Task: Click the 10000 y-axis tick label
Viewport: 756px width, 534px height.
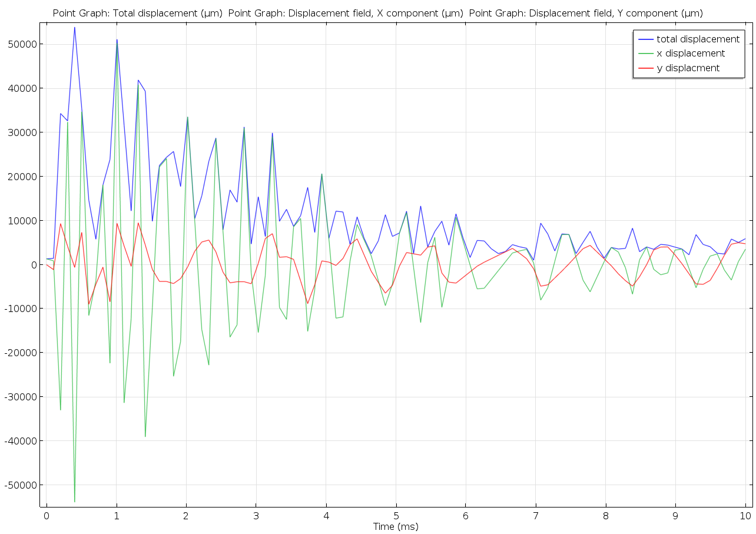Action: (x=21, y=221)
